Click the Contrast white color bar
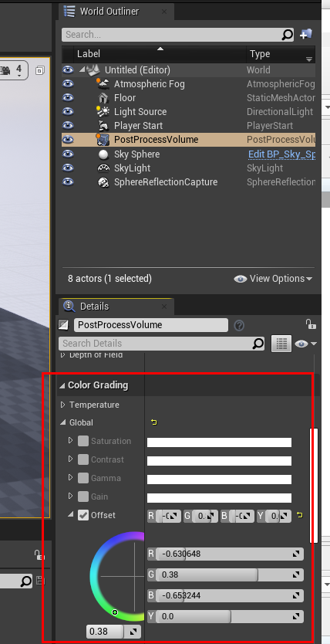Viewport: 330px width, 644px height. click(x=219, y=461)
